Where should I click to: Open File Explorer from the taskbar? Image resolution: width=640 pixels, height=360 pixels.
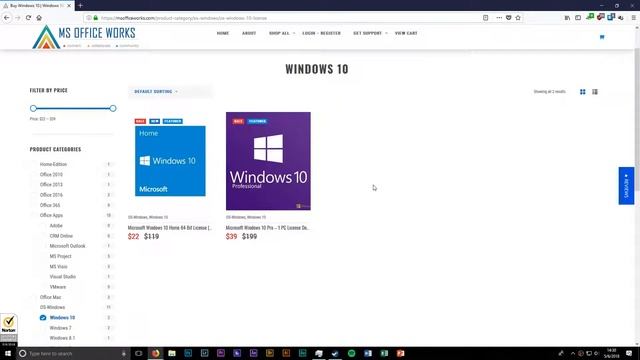click(172, 353)
